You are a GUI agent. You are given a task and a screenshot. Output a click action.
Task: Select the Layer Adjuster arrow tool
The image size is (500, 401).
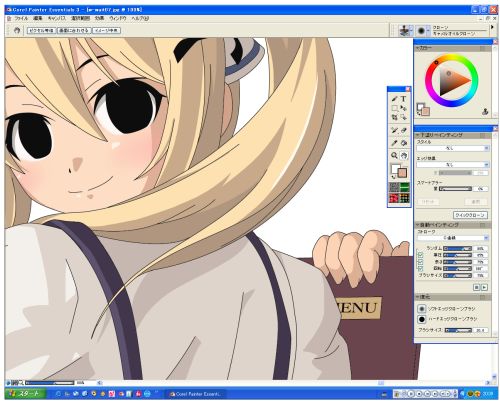404,108
